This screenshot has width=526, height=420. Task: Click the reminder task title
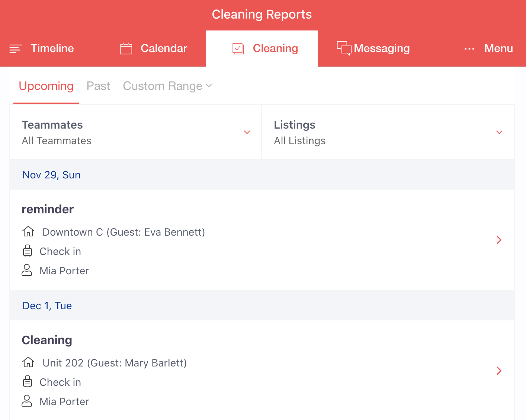(48, 209)
